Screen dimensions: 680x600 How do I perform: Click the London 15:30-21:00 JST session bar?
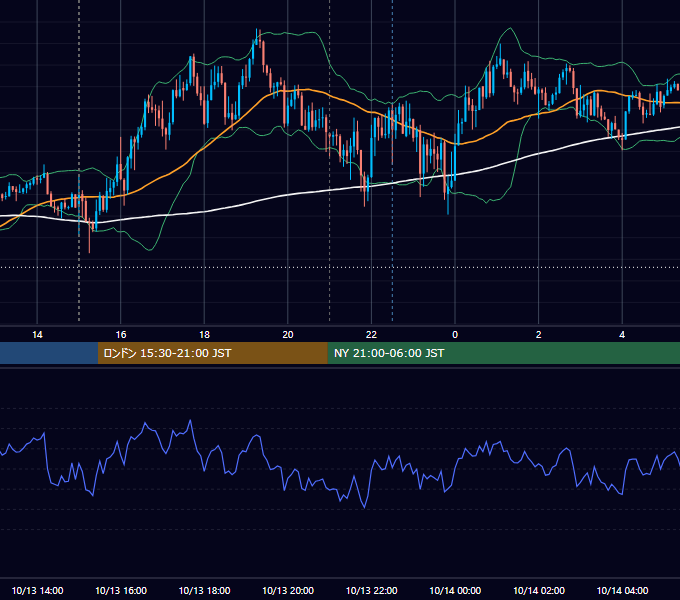click(x=212, y=353)
